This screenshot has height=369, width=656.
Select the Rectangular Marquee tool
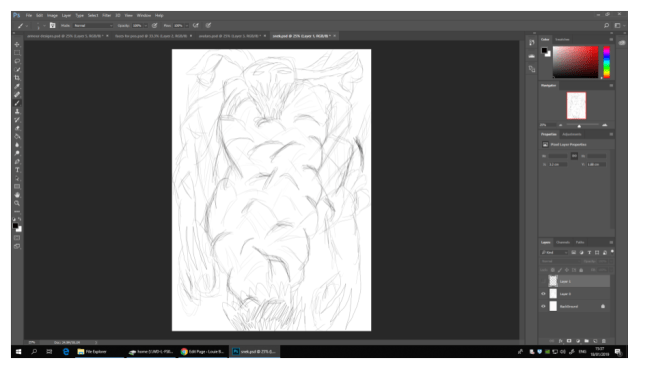pyautogui.click(x=17, y=53)
